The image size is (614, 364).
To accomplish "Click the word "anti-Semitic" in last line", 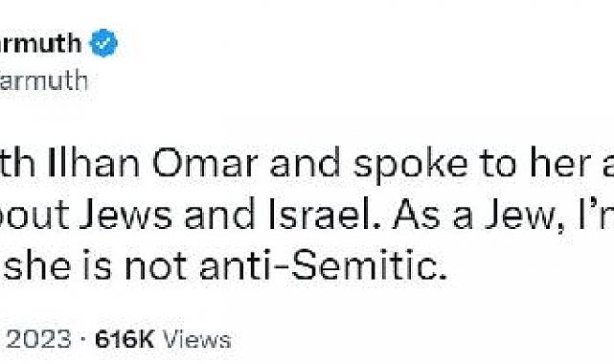I will [323, 265].
